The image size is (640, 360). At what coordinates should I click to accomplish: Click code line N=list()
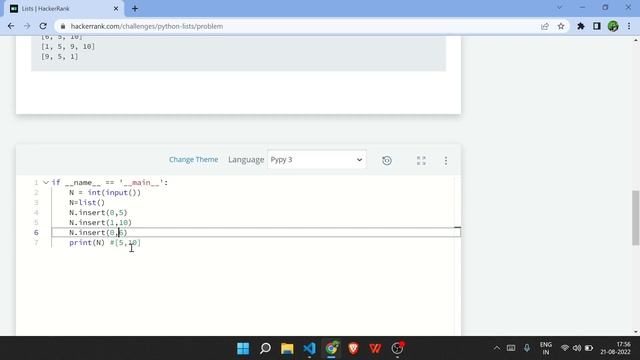pos(87,202)
